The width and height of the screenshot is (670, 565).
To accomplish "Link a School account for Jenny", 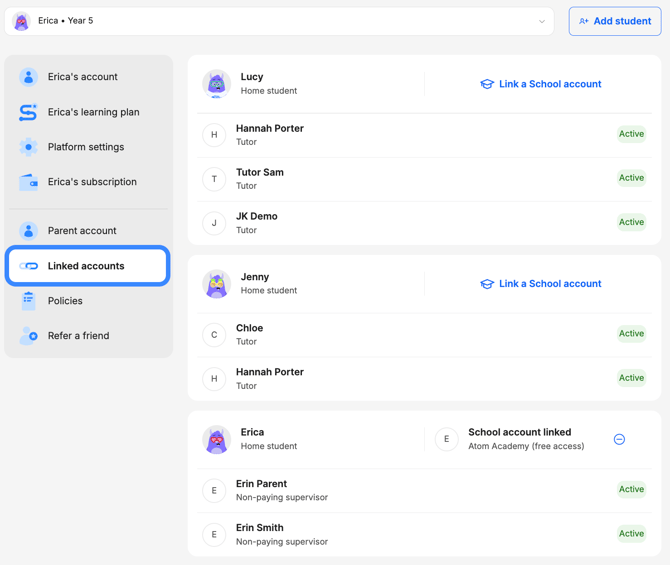I will [x=541, y=283].
